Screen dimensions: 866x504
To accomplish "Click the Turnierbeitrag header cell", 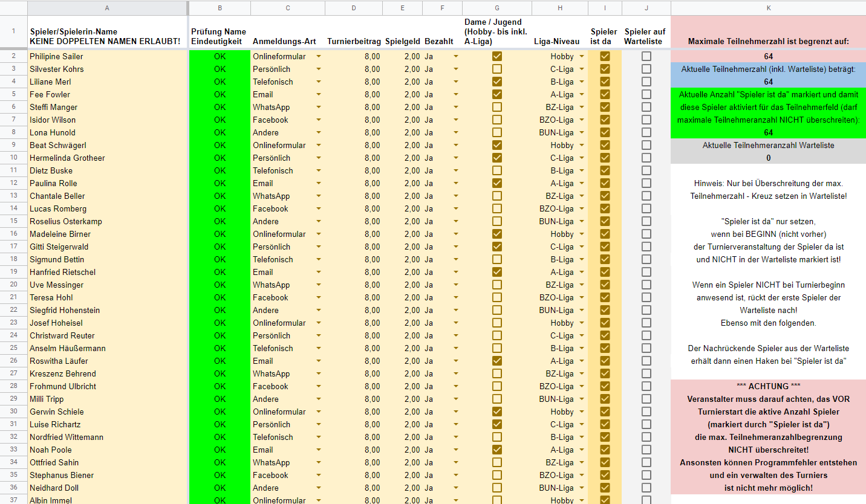I will [354, 42].
